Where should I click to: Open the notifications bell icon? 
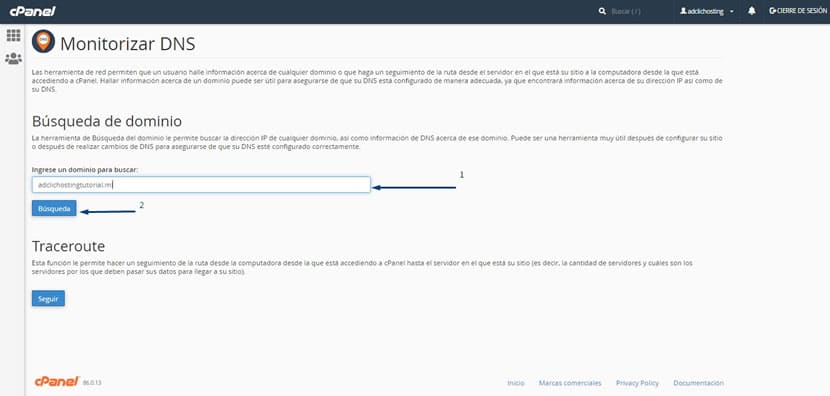(752, 11)
